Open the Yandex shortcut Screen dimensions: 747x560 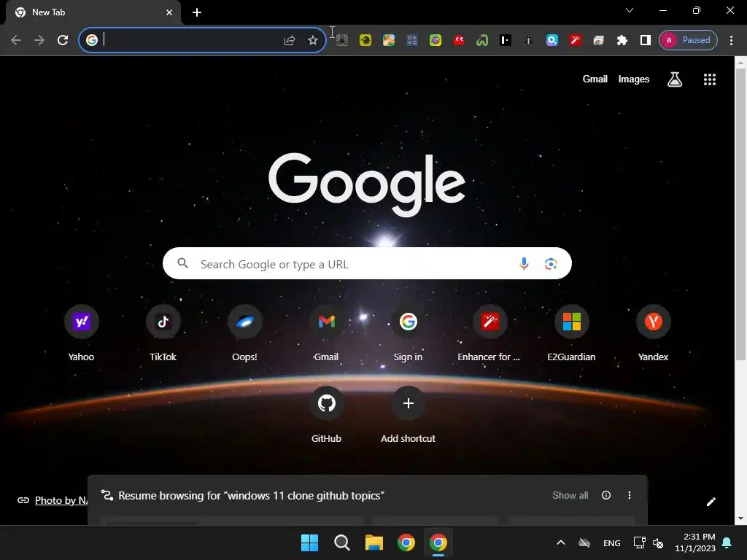(x=653, y=333)
